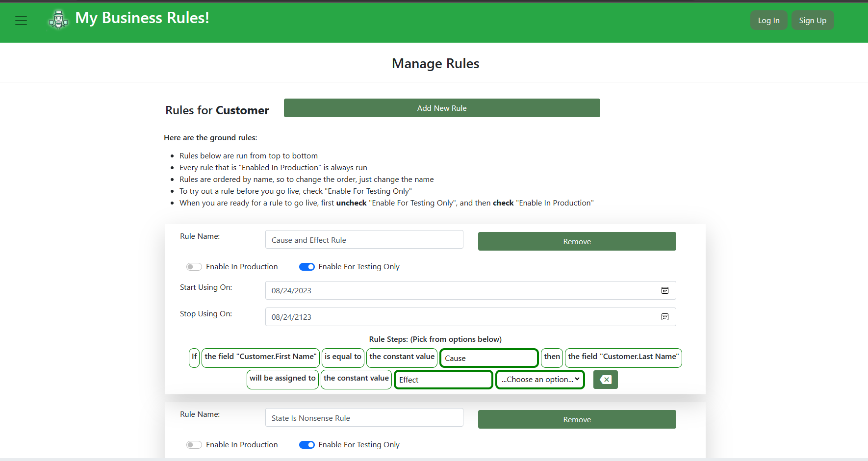Click the bullet 'Rules below are run from top to bottom'
868x461 pixels.
point(249,156)
